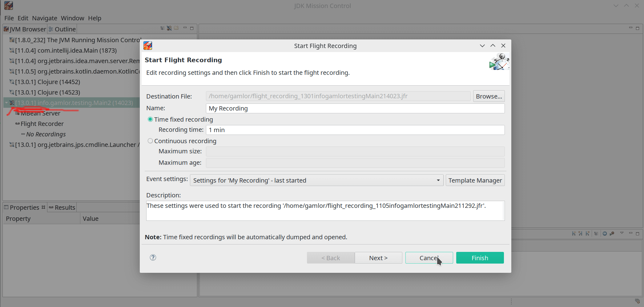
Task: Select org.jetbrains.kotlin.daemon JVM entry
Action: (75, 71)
